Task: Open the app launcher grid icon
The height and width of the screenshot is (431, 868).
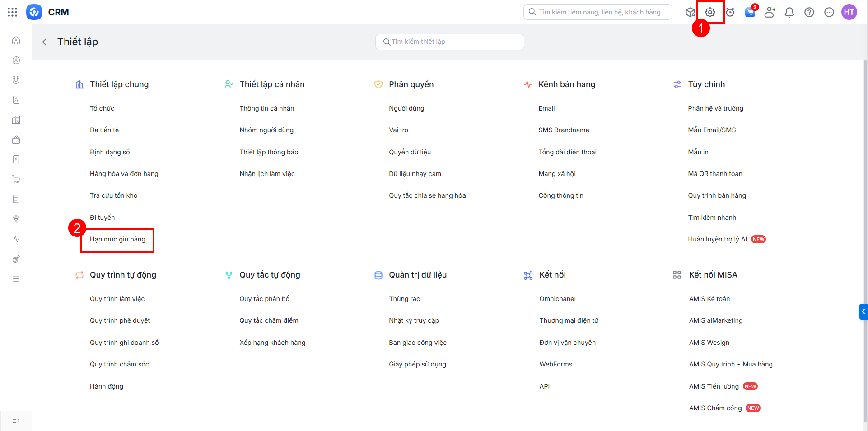Action: click(x=13, y=12)
